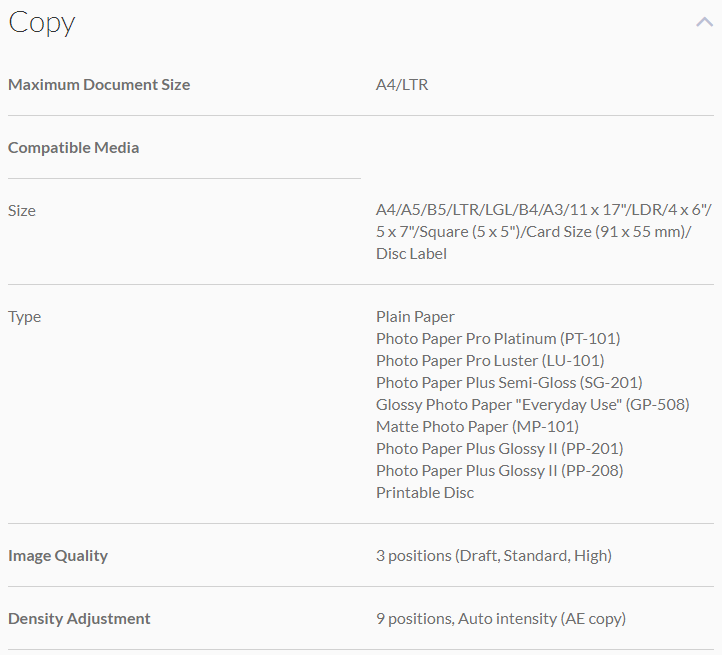Click the Type row label

pos(25,316)
